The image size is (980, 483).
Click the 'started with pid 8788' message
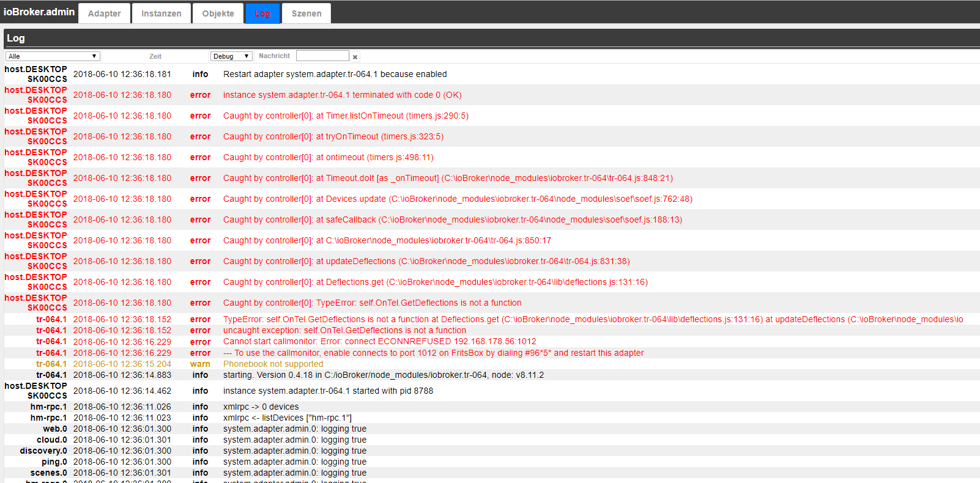(328, 391)
